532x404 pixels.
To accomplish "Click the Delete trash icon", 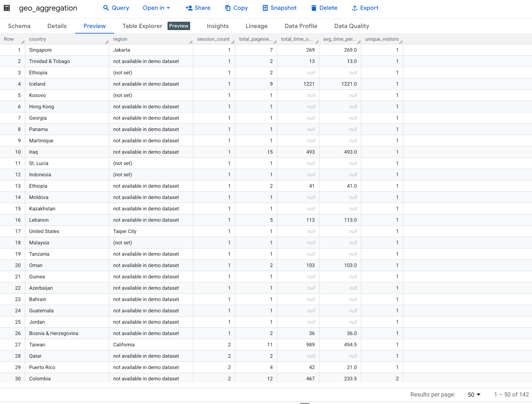I will click(x=314, y=8).
